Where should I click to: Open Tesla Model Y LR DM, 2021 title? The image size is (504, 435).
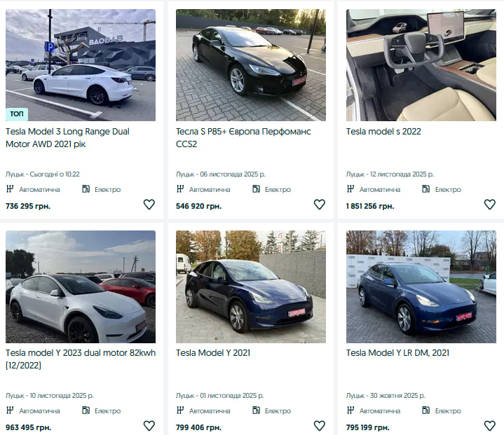(399, 352)
